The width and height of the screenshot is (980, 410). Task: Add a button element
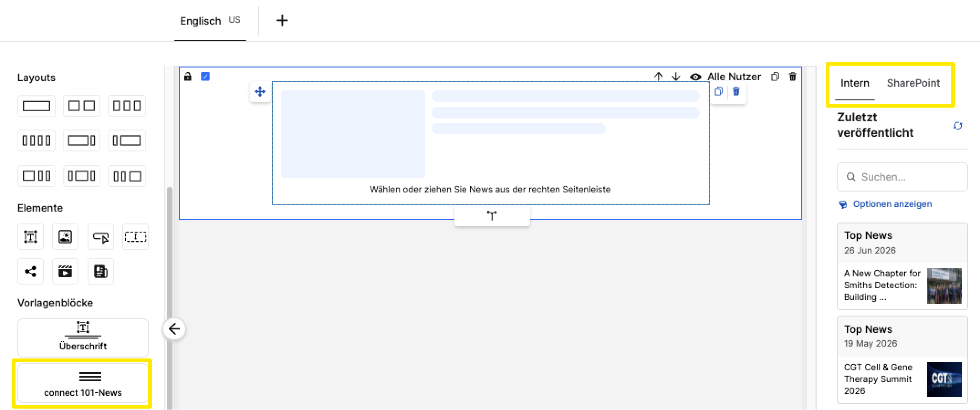tap(101, 237)
